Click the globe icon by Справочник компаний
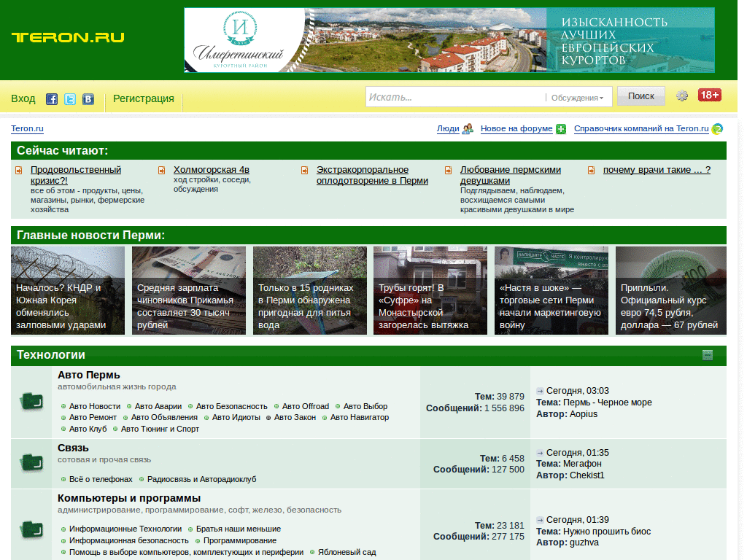Screen dimensions: 747x560 pyautogui.click(x=717, y=128)
